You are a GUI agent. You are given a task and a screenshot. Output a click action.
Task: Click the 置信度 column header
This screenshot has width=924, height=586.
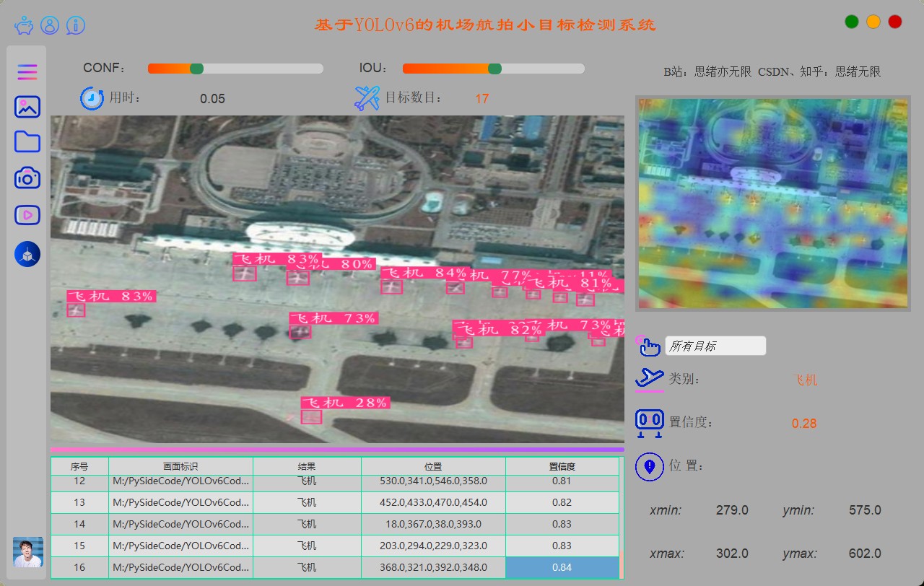[562, 467]
